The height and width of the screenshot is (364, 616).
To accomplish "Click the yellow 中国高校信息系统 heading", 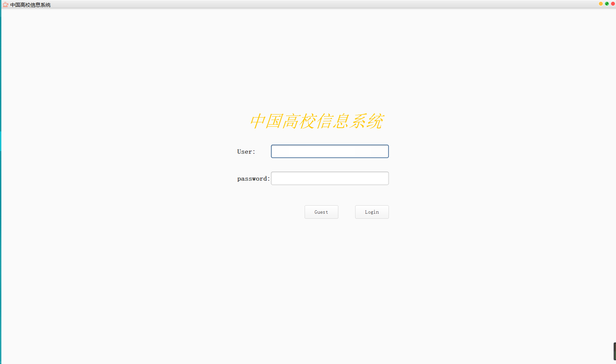I will (x=317, y=121).
